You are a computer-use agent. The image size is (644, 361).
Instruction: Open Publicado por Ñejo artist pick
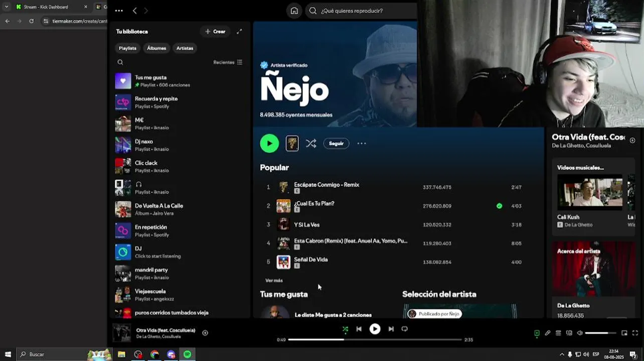point(434,314)
